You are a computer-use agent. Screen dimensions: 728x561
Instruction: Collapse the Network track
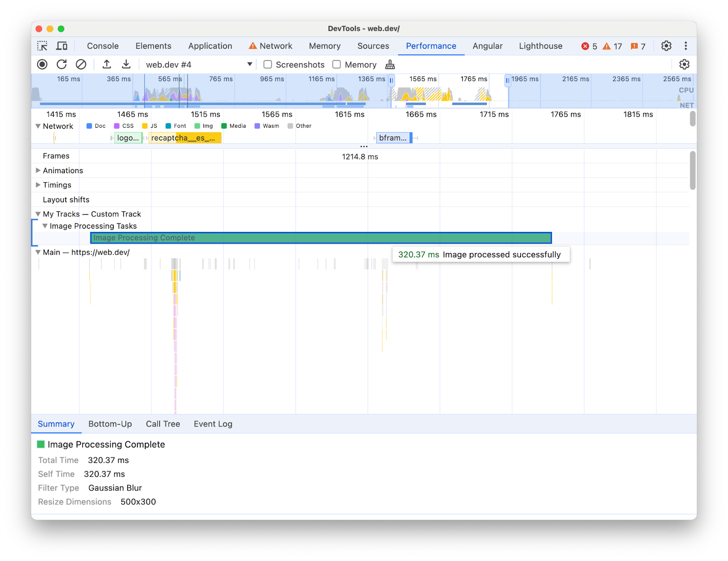(38, 126)
